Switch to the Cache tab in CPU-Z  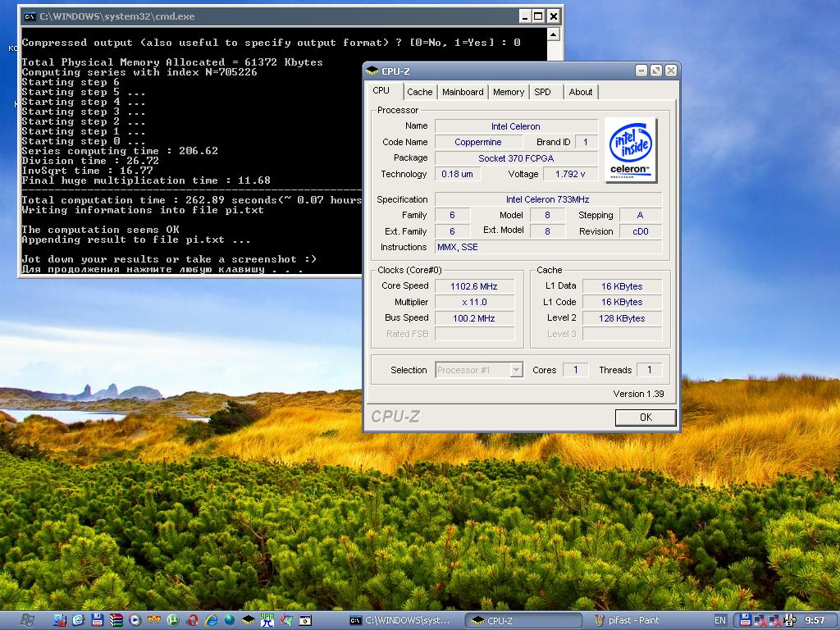coord(419,92)
